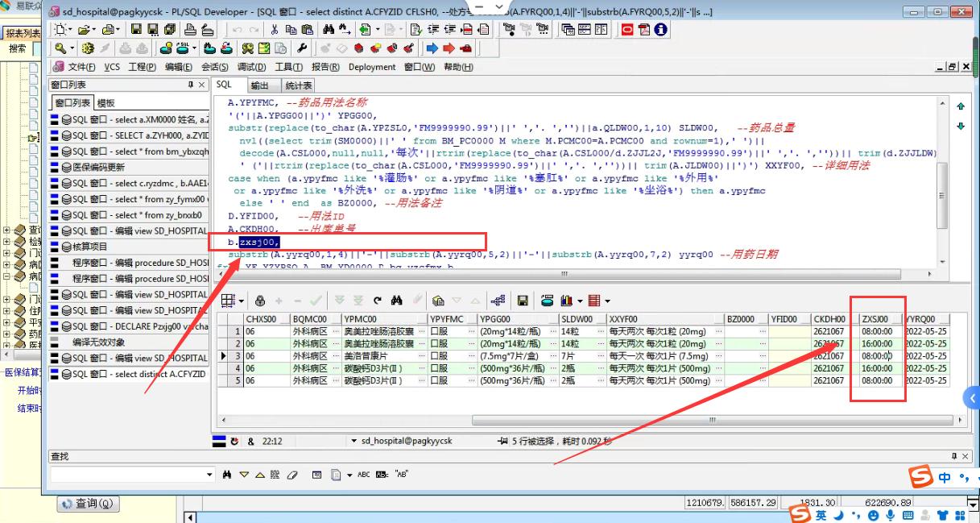Screen dimensions: 980x523
Task: Click the ZXSJ00 column header
Action: point(875,319)
